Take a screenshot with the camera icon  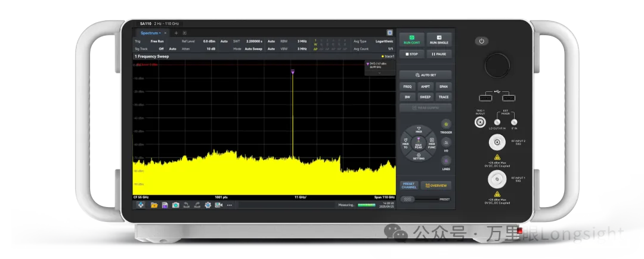(x=176, y=205)
